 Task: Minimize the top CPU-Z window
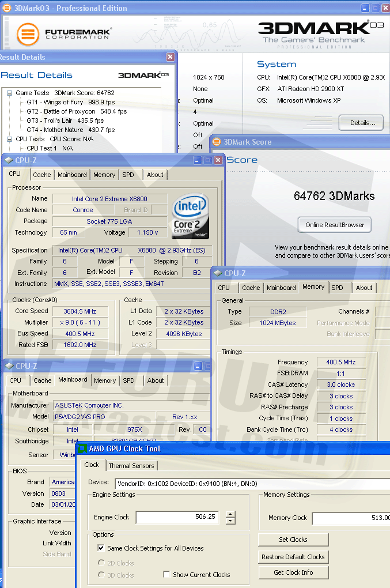click(x=198, y=160)
